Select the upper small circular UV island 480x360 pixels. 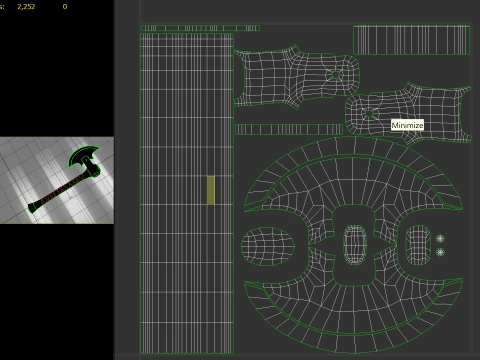[440, 239]
